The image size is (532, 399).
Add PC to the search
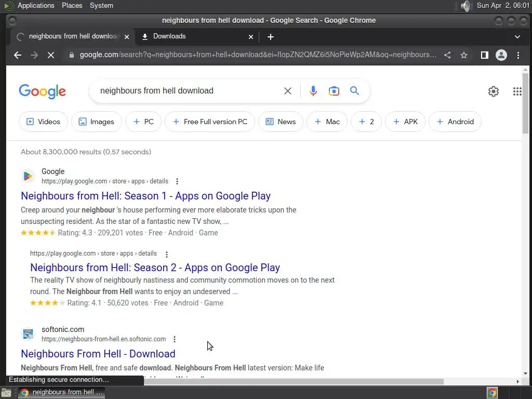click(x=143, y=122)
